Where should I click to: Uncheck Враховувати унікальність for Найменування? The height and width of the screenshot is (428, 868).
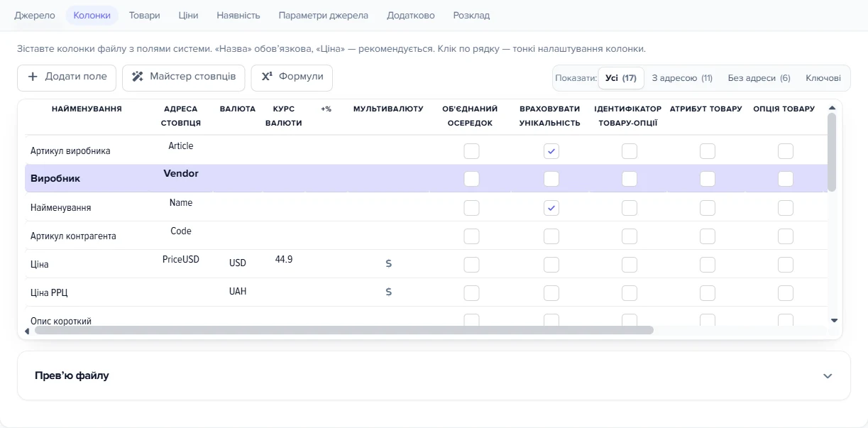point(551,208)
